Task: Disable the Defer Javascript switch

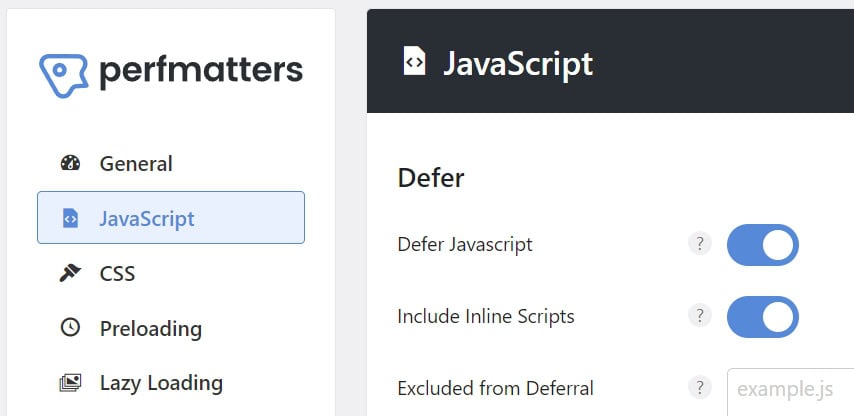Action: coord(762,245)
